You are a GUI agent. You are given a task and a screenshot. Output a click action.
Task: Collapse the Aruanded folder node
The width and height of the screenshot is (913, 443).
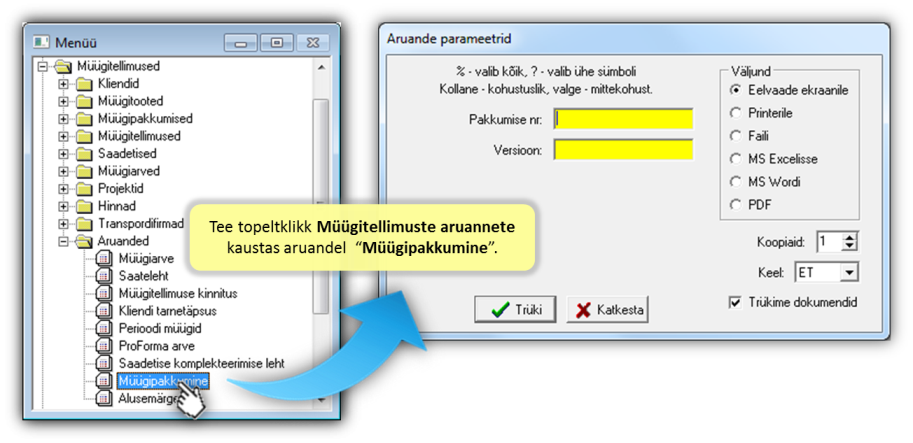coord(63,241)
